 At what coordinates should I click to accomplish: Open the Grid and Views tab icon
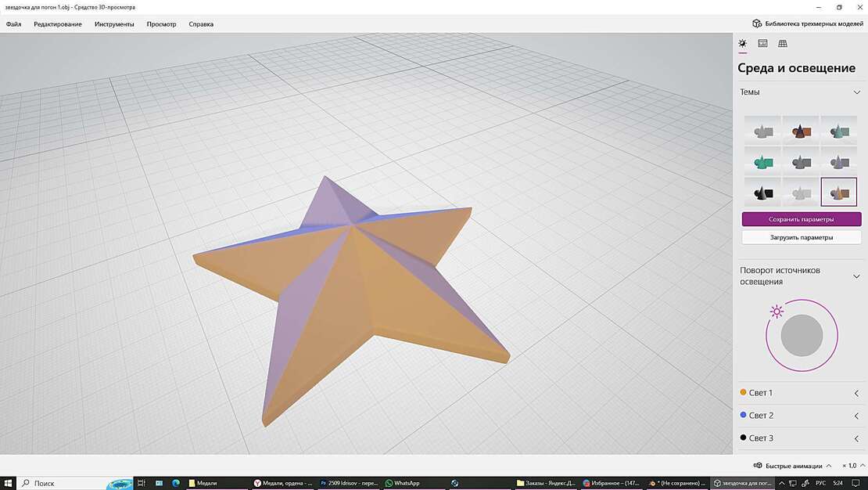pos(783,44)
